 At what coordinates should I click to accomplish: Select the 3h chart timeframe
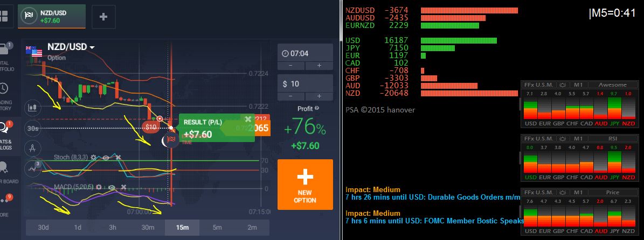tap(113, 228)
